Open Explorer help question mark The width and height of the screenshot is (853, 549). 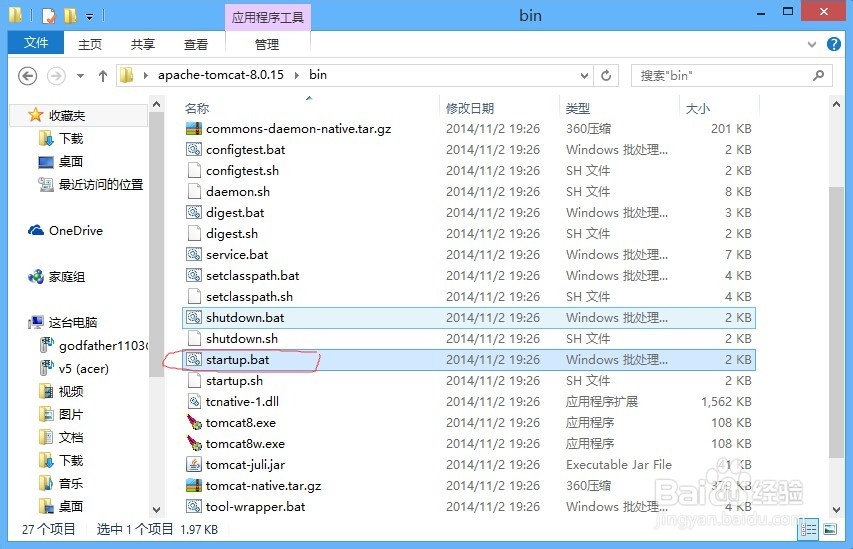(833, 44)
